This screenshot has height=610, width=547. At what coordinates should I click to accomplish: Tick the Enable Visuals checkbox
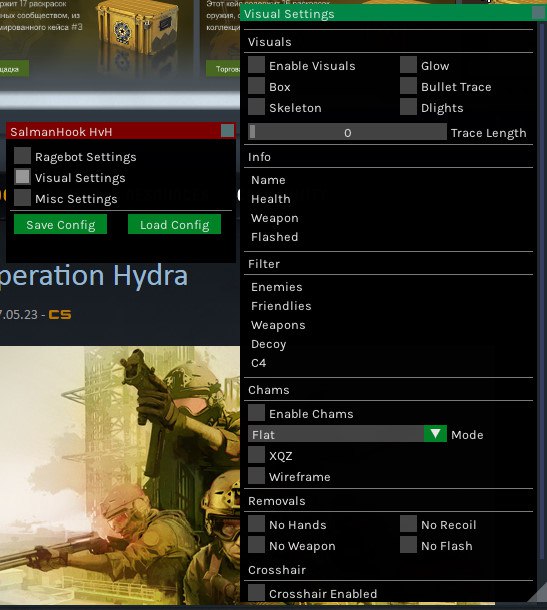coord(256,65)
